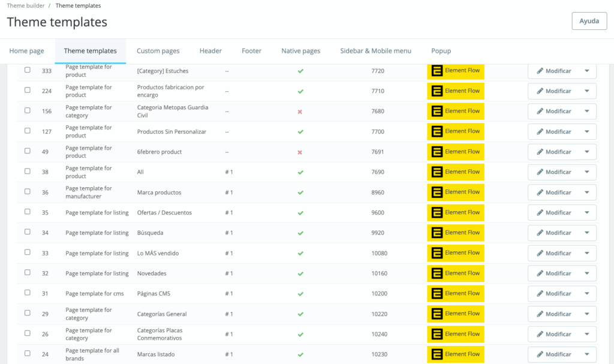This screenshot has height=364, width=614.
Task: Follow the Theme builder breadcrumb link
Action: pyautogui.click(x=26, y=5)
